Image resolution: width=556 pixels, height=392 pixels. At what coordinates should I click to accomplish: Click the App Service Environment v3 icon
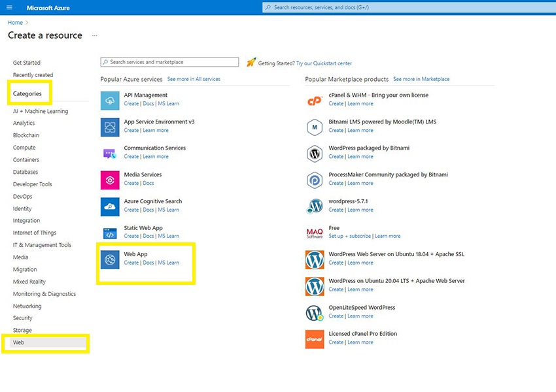coord(110,127)
